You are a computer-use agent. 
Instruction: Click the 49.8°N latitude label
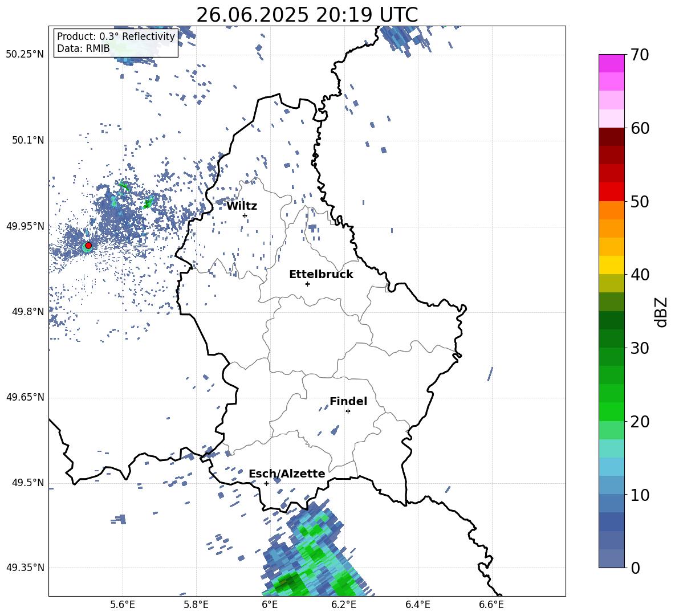28,312
